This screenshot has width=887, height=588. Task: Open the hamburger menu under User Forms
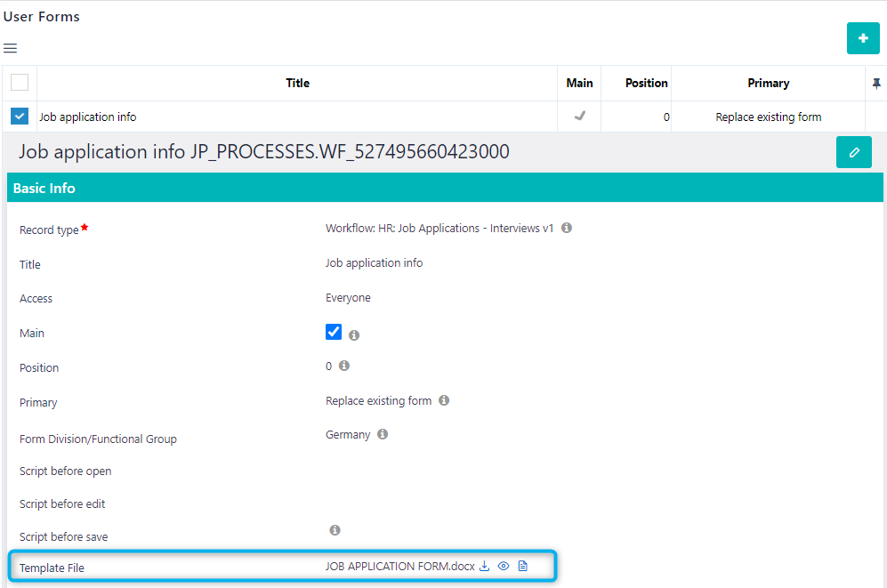click(x=10, y=48)
